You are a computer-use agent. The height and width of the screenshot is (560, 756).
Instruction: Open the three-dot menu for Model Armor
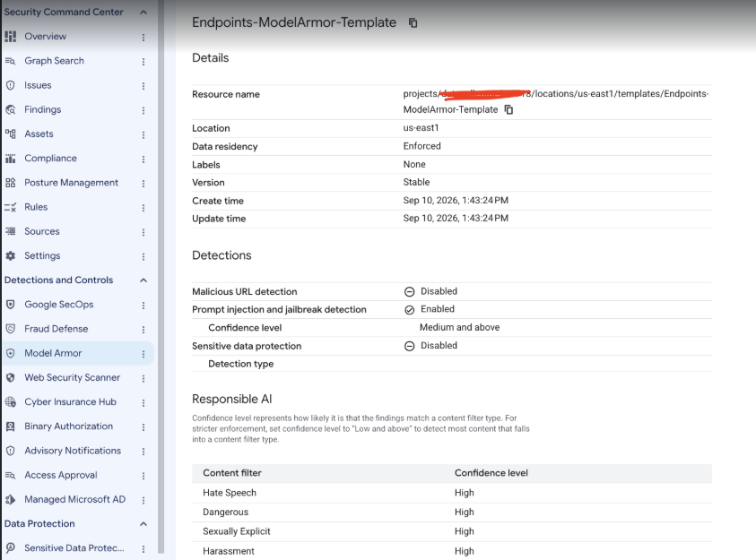coord(143,354)
